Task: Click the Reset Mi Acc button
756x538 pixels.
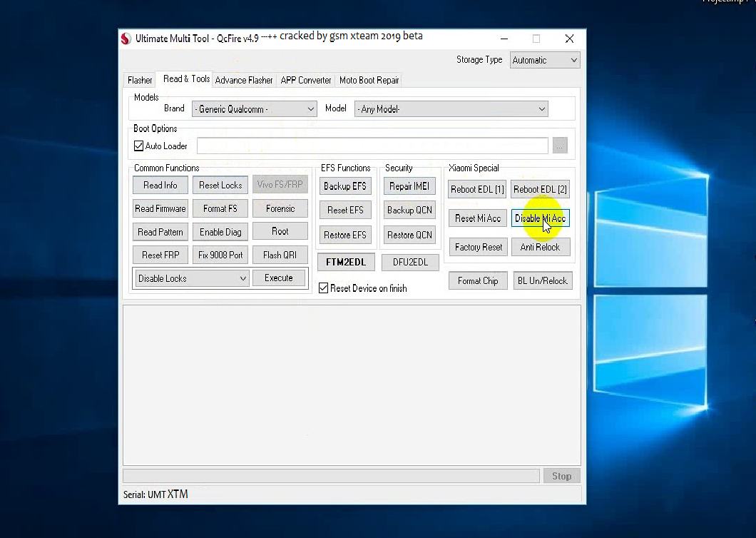Action: pyautogui.click(x=478, y=218)
